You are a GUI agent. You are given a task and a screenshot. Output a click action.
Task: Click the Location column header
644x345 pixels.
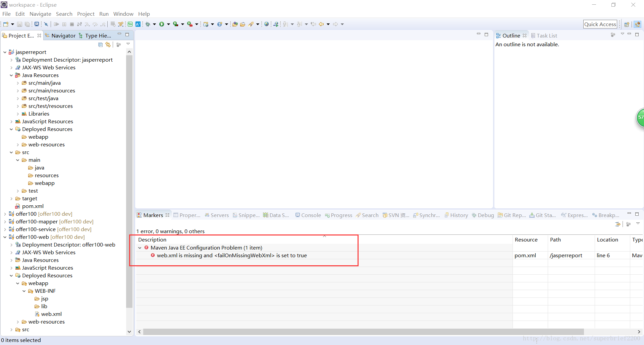(607, 239)
